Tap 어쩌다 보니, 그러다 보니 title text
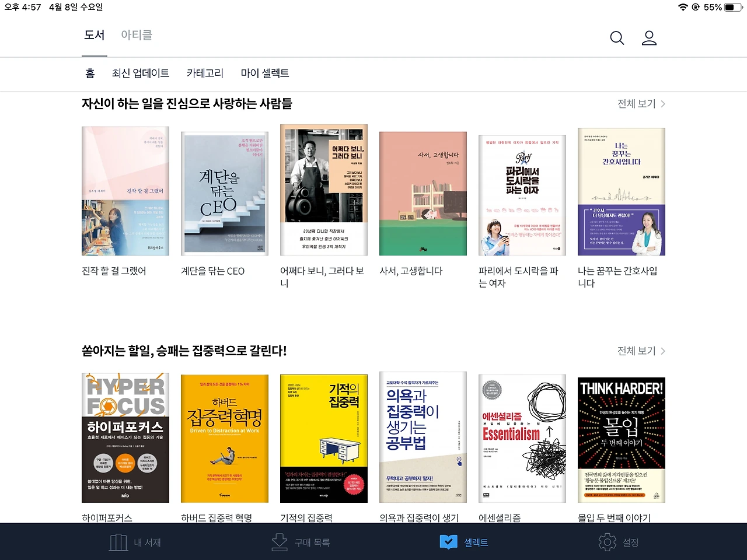Viewport: 747px width, 560px height. point(322,277)
